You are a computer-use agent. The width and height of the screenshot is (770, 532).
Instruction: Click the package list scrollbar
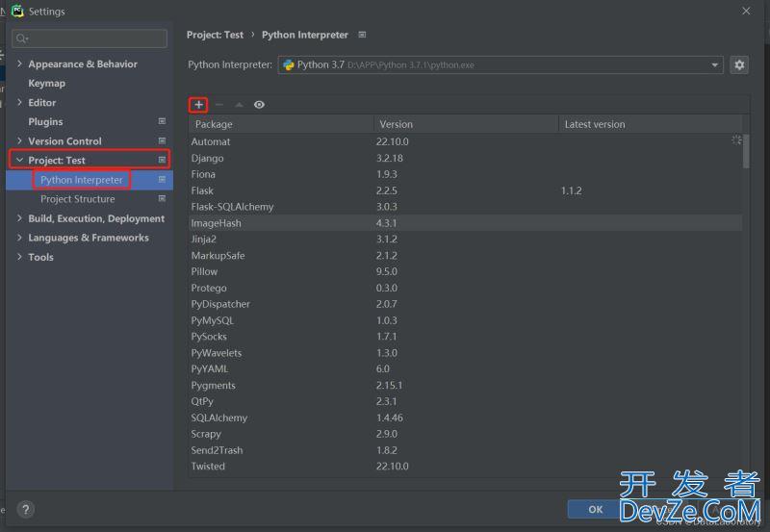pyautogui.click(x=746, y=151)
